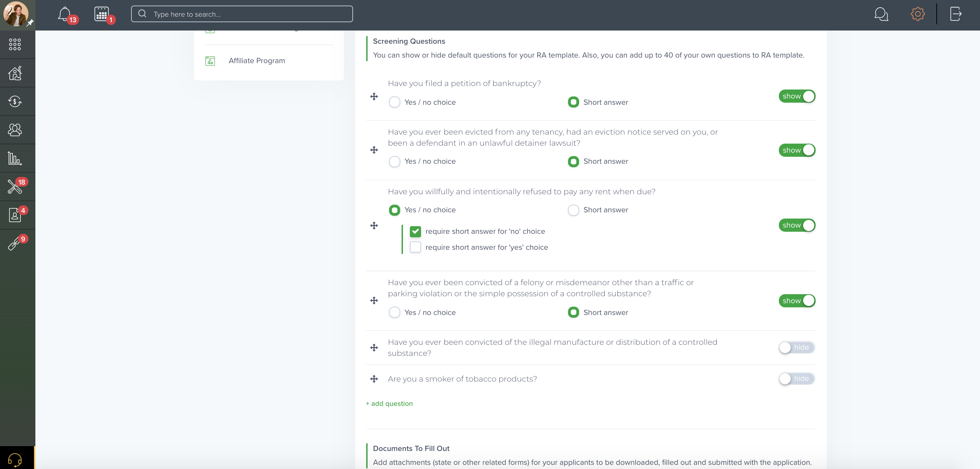Toggle show switch for refused rent question

pyautogui.click(x=797, y=225)
